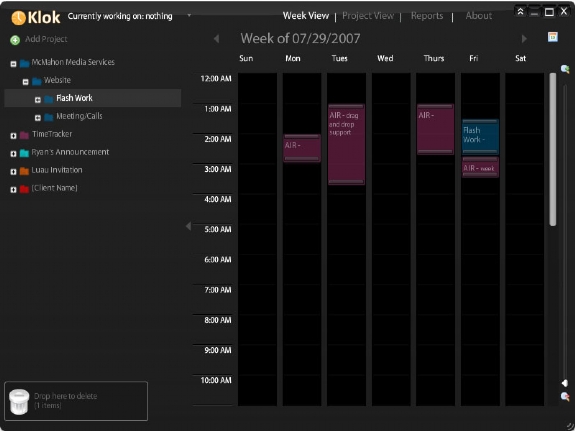Select Monday AIR time entry
Image resolution: width=575 pixels, height=431 pixels.
point(302,148)
